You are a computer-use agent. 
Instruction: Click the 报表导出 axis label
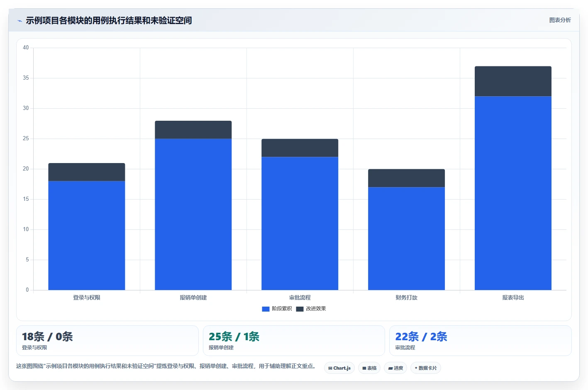pyautogui.click(x=513, y=297)
